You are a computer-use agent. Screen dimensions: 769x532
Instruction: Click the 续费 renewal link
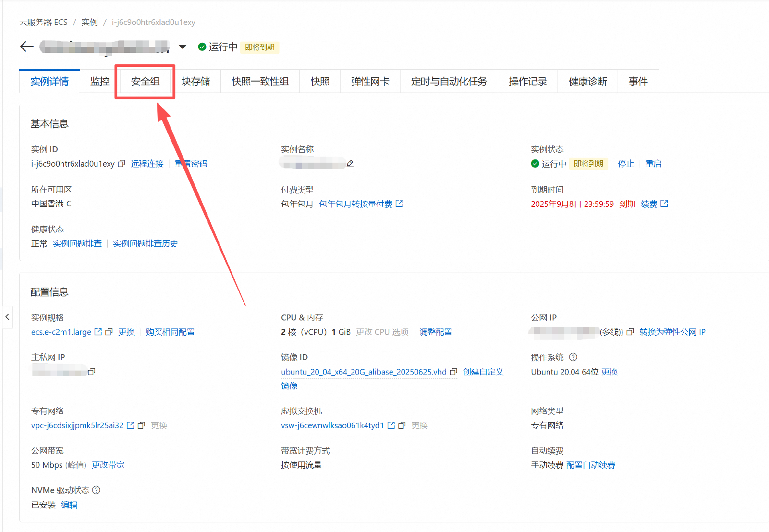pyautogui.click(x=649, y=204)
